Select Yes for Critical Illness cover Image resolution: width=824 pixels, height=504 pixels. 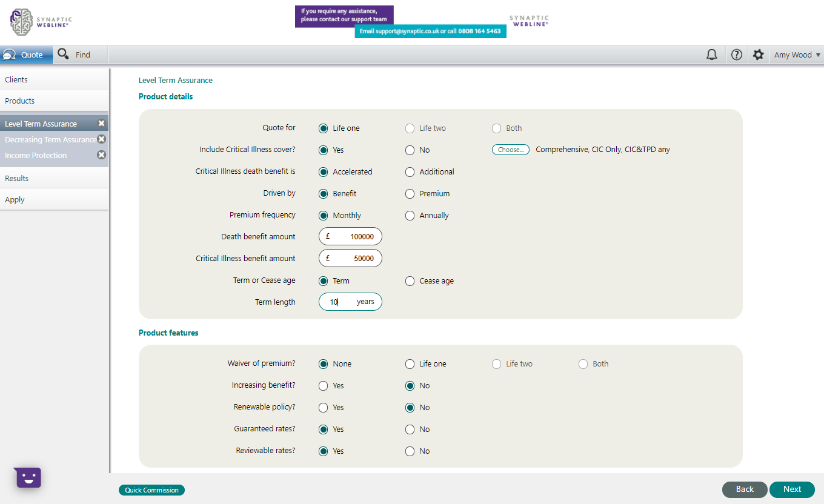[x=324, y=150]
